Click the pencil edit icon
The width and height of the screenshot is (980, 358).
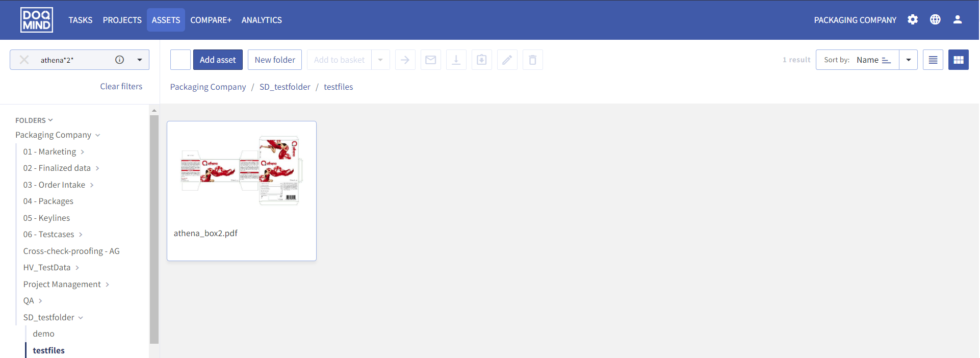pyautogui.click(x=507, y=60)
